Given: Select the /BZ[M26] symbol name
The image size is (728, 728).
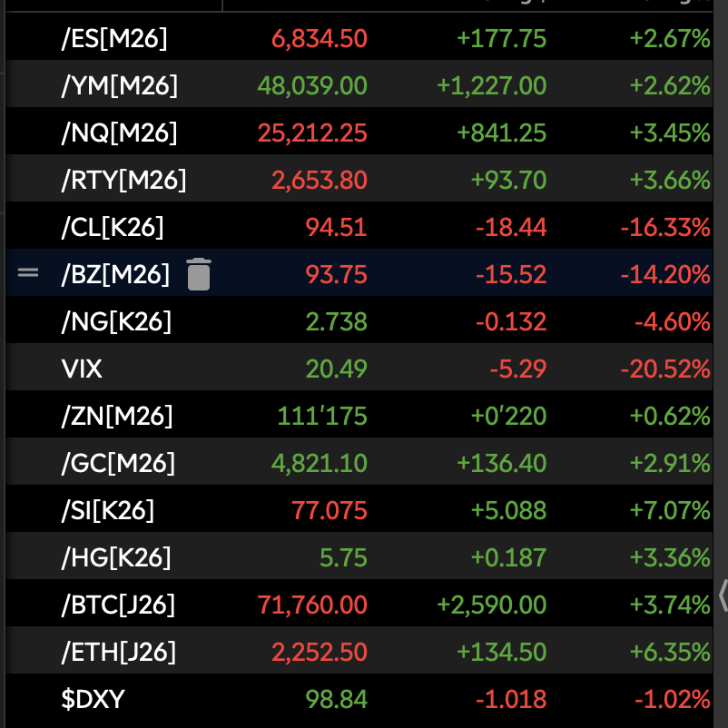Looking at the screenshot, I should click(115, 274).
